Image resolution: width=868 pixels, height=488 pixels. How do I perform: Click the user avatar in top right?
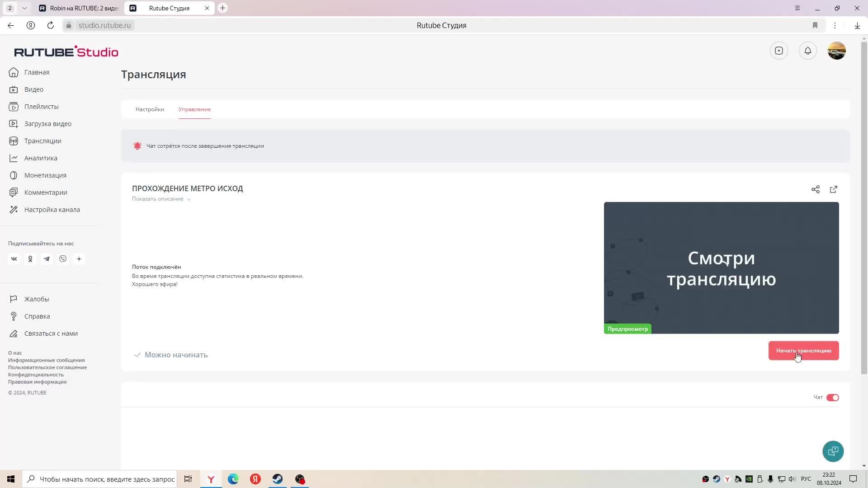pyautogui.click(x=836, y=51)
